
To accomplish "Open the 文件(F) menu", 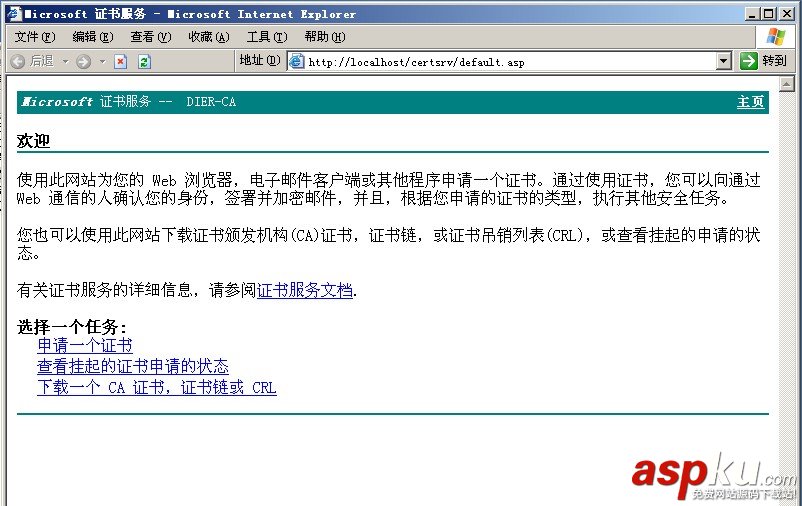I will tap(35, 37).
